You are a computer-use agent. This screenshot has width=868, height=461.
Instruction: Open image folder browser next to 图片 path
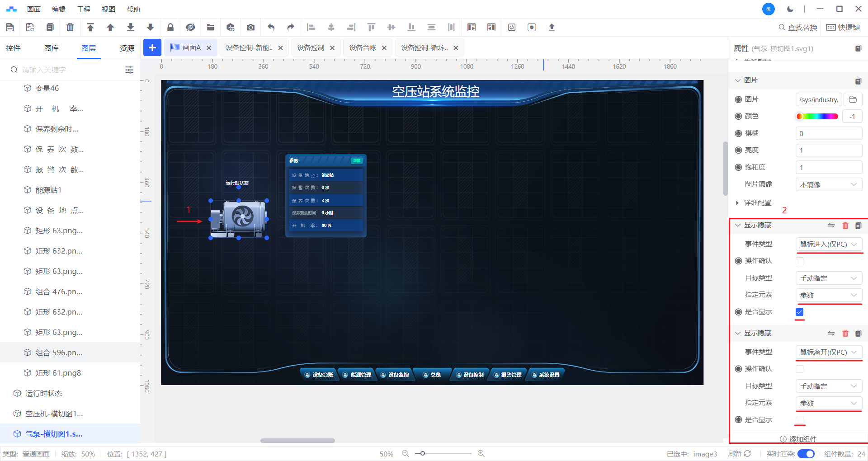[x=853, y=99]
